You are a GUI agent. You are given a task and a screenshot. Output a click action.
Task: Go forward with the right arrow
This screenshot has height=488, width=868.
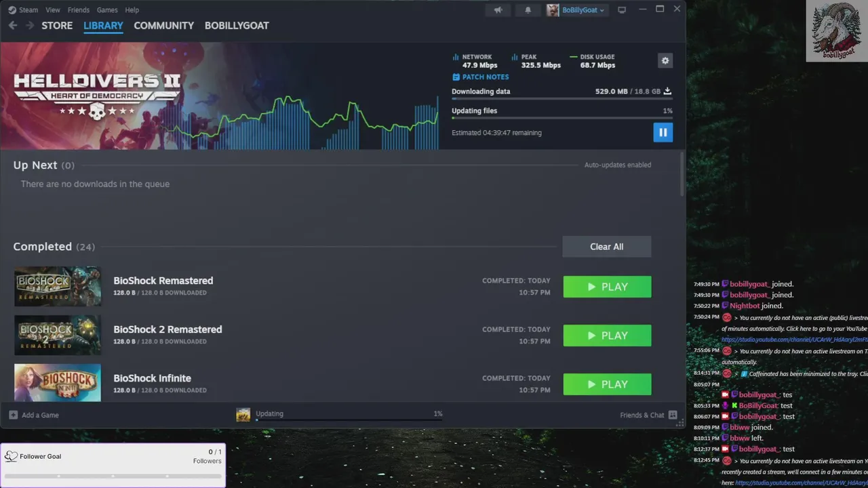(x=29, y=25)
